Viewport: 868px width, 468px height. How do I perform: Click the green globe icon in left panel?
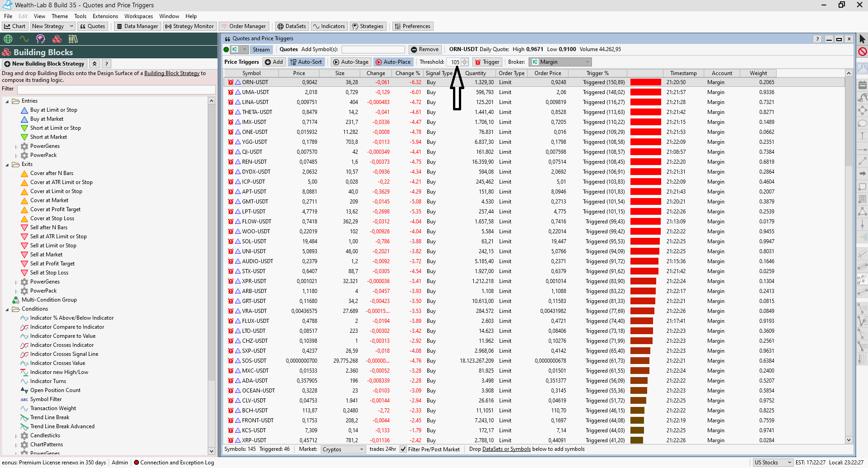[8, 39]
